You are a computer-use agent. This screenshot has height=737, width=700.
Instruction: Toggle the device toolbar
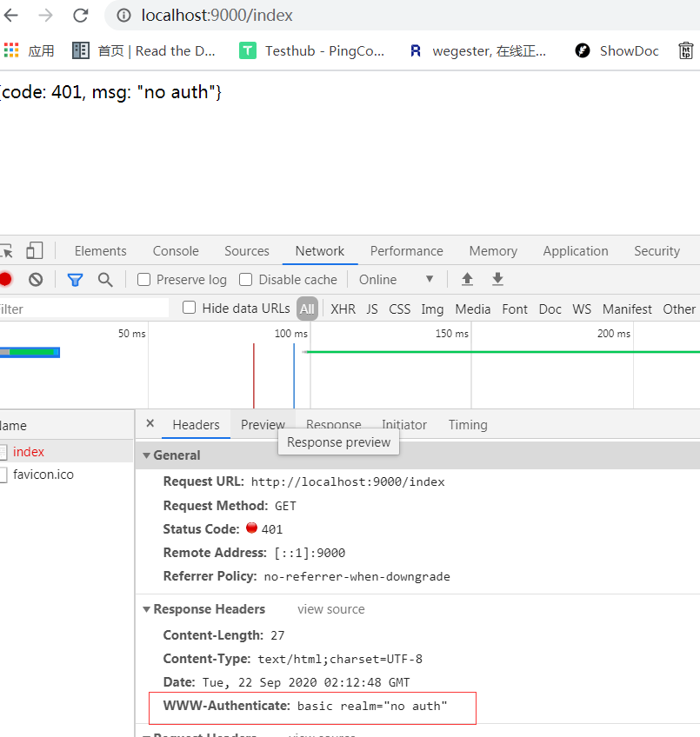34,249
